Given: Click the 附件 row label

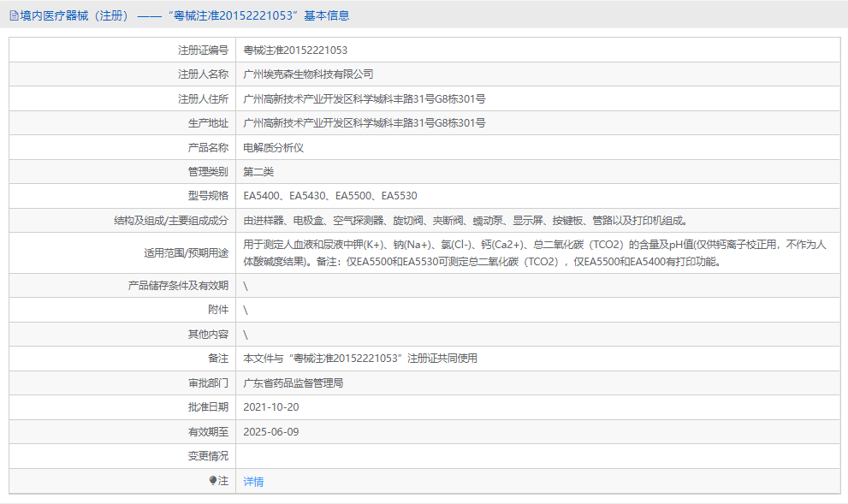Looking at the screenshot, I should pyautogui.click(x=215, y=309).
